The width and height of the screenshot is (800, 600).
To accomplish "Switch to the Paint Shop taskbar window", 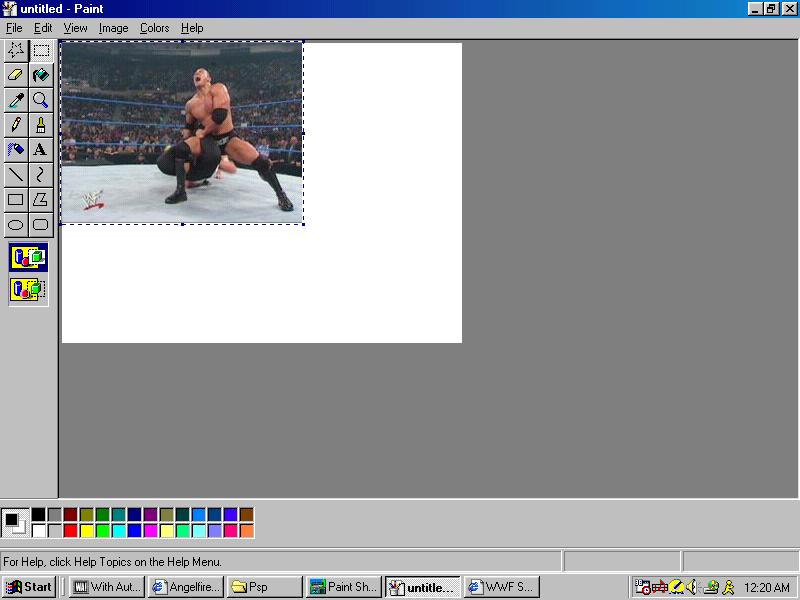I will tap(344, 587).
